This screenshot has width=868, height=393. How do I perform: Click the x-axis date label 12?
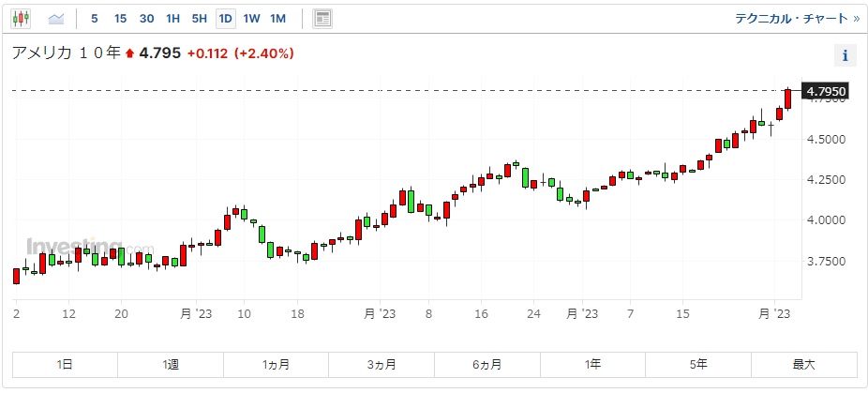pyautogui.click(x=68, y=313)
